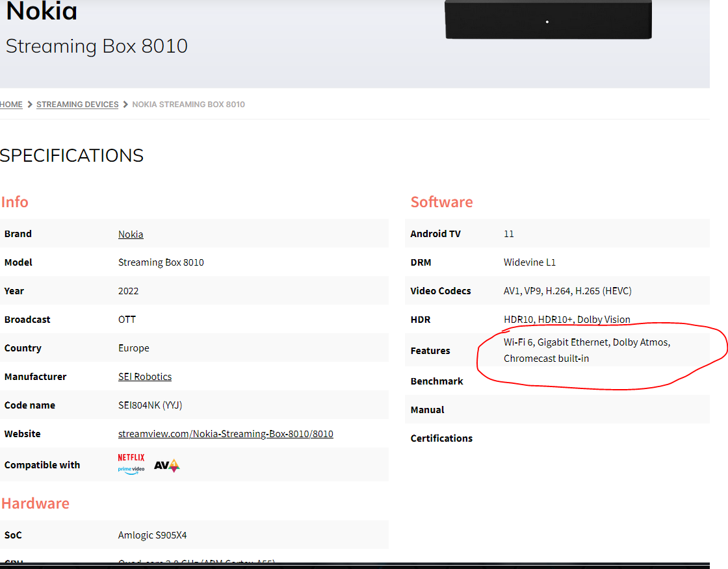Open the HOME breadcrumb link
Screen dimensions: 728x569
point(11,105)
